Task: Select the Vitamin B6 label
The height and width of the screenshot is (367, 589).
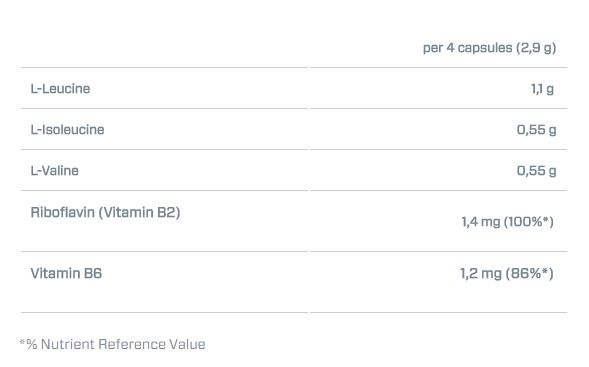Action: coord(66,273)
